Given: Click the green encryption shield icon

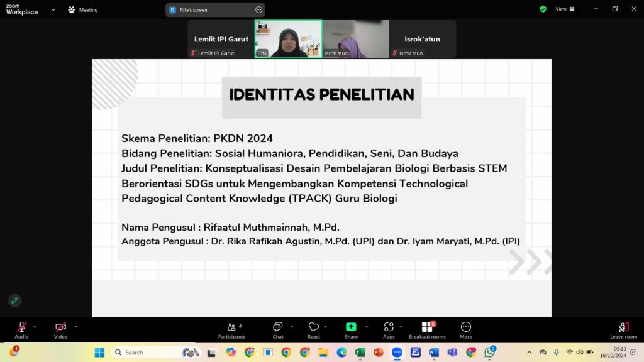Looking at the screenshot, I should pos(543,9).
